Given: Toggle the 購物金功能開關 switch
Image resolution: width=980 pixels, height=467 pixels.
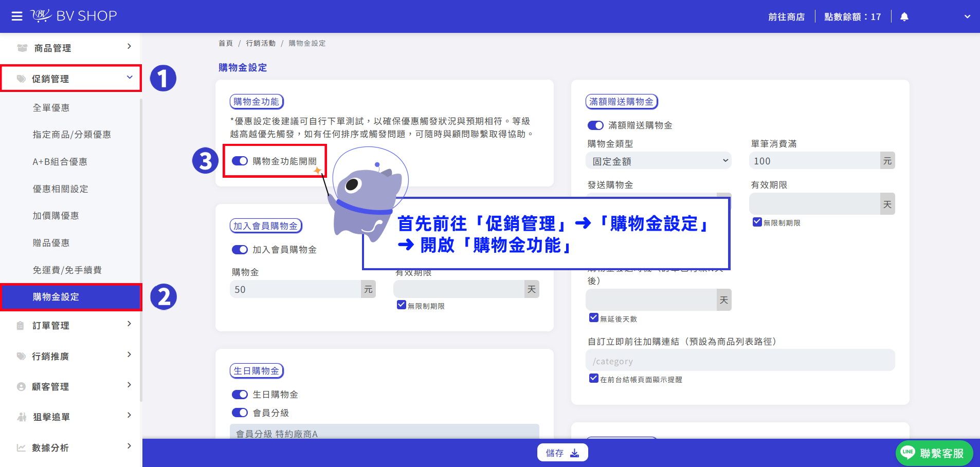Looking at the screenshot, I should pos(240,161).
